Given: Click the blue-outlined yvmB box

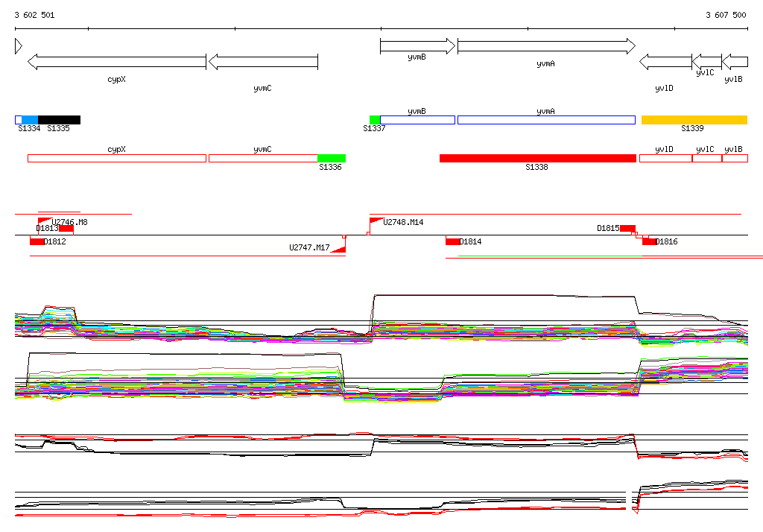Looking at the screenshot, I should coord(417,120).
